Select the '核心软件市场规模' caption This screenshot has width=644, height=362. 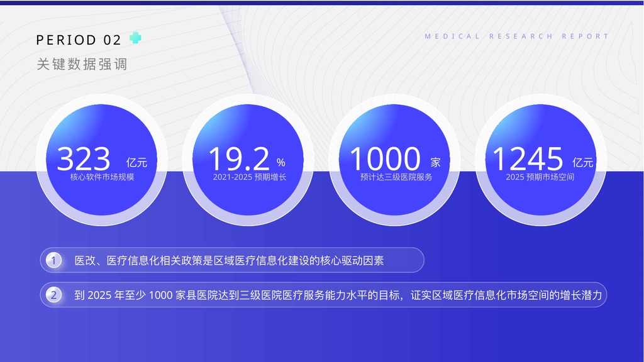[x=102, y=177]
